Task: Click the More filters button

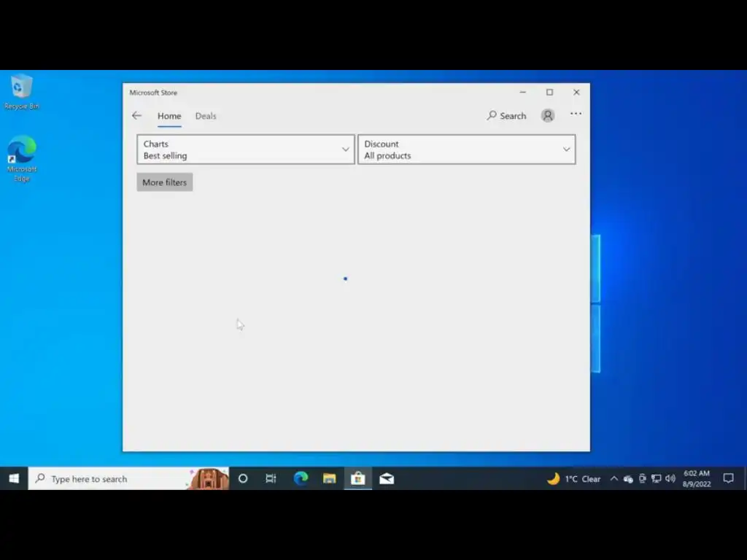Action: click(165, 182)
